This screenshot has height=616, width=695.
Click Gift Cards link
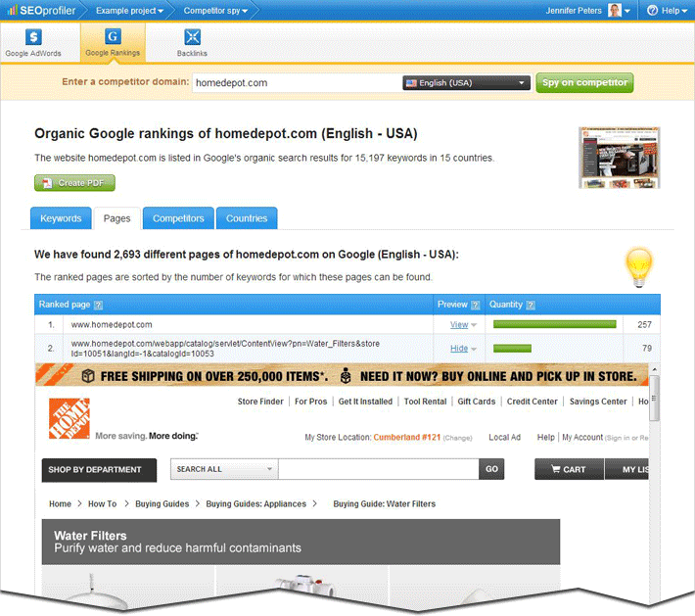(477, 402)
